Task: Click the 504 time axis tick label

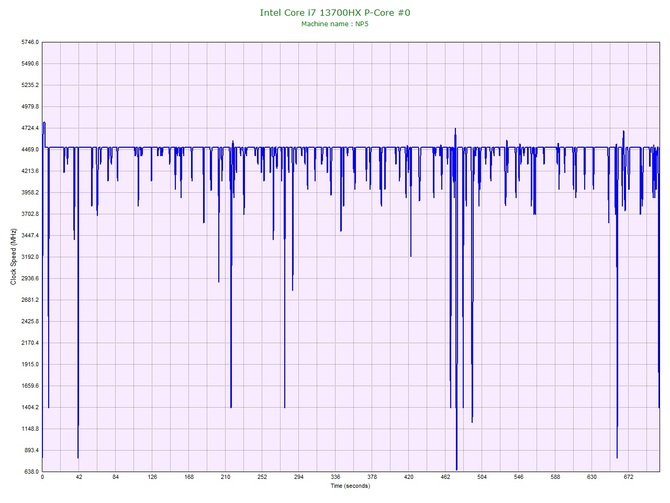Action: point(482,477)
